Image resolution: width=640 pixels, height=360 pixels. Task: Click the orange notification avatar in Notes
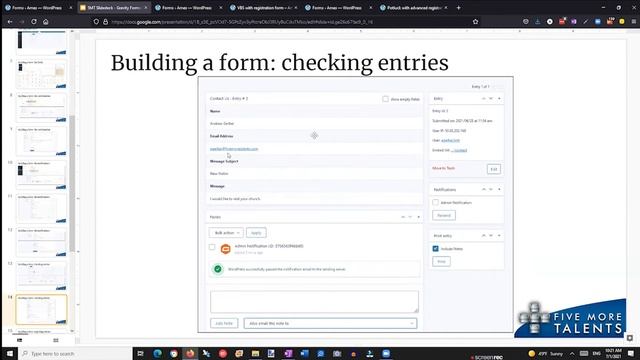[225, 249]
